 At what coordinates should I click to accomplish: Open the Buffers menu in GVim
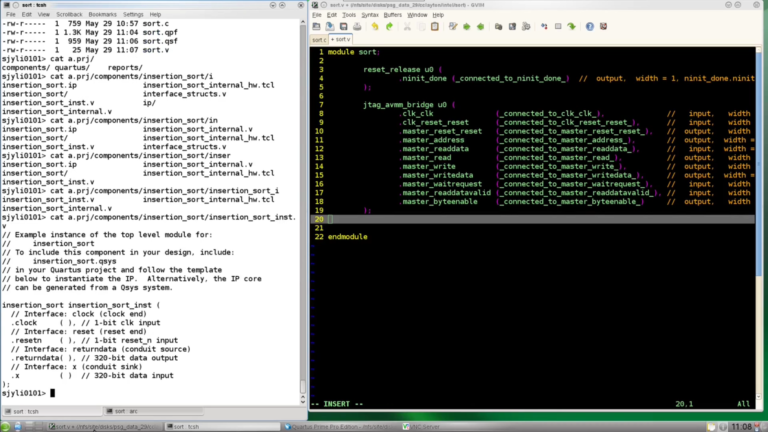point(392,15)
